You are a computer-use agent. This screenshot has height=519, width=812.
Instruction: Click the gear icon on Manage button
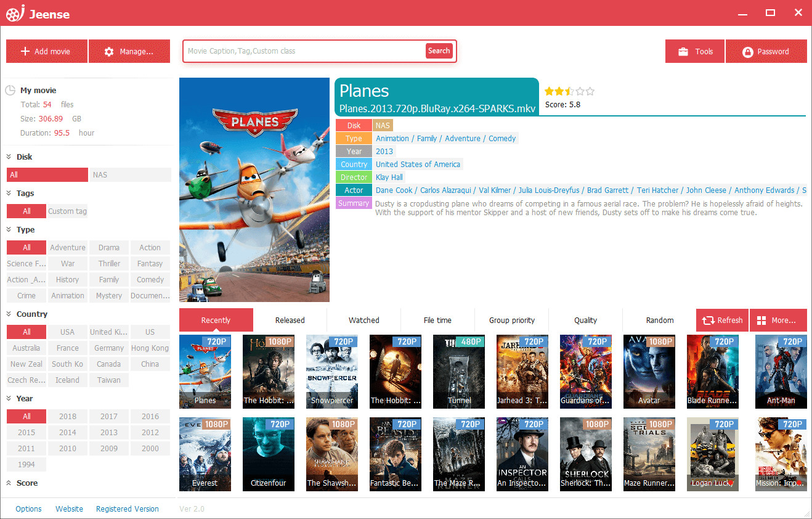pos(109,52)
